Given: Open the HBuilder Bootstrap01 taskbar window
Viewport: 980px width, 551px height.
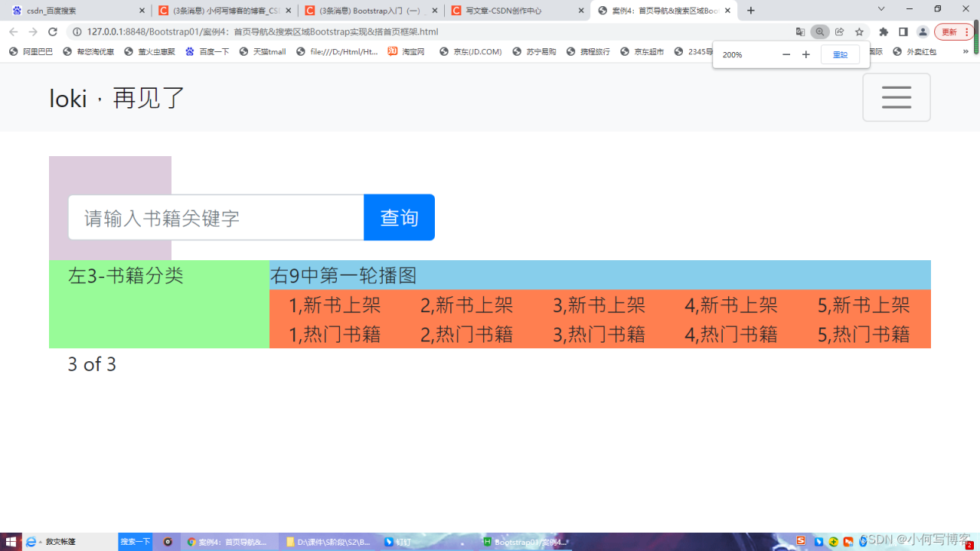Looking at the screenshot, I should pyautogui.click(x=526, y=542).
